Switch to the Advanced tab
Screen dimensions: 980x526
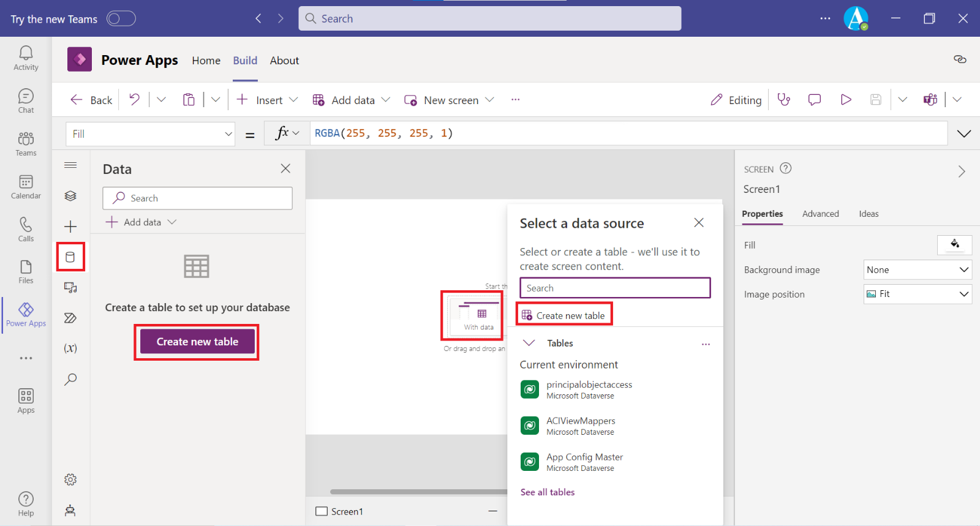point(820,214)
